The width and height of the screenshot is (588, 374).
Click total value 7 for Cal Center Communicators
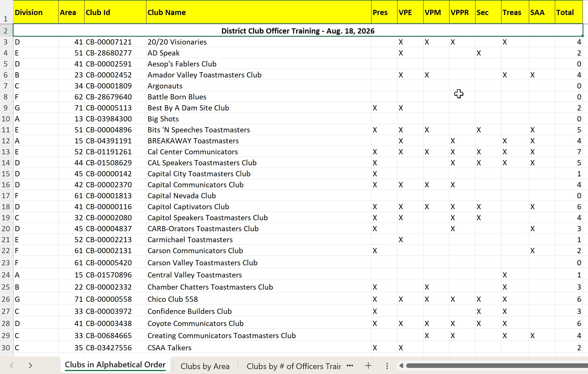click(579, 152)
